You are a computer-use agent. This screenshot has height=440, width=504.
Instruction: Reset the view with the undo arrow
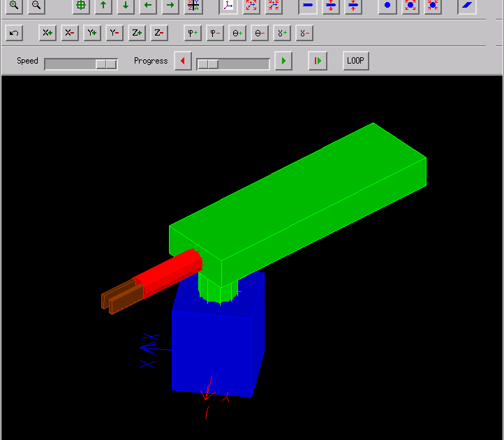(x=14, y=33)
